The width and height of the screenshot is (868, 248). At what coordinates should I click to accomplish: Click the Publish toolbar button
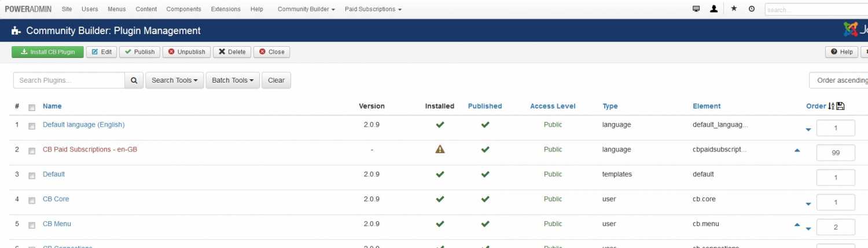139,52
